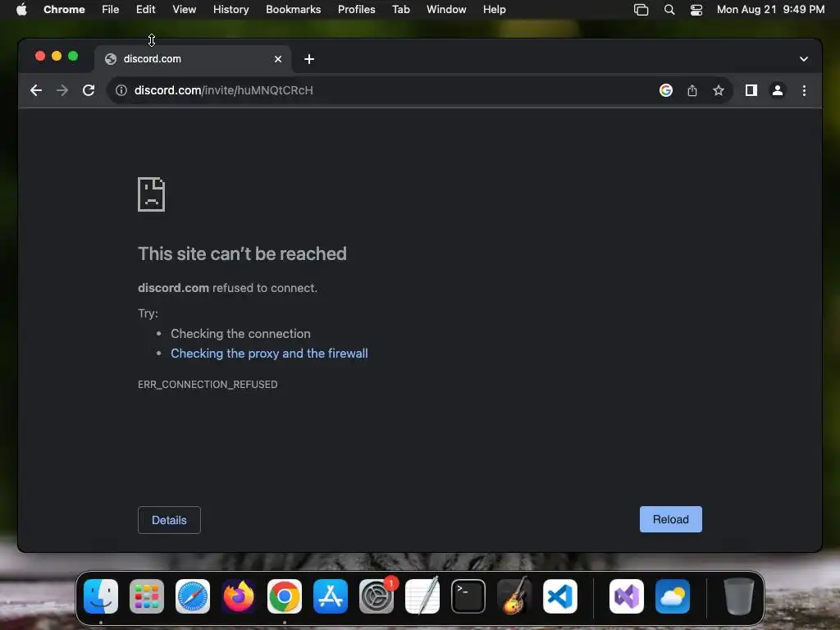Click the "This site can't be reached" heading
This screenshot has width=840, height=630.
242,253
